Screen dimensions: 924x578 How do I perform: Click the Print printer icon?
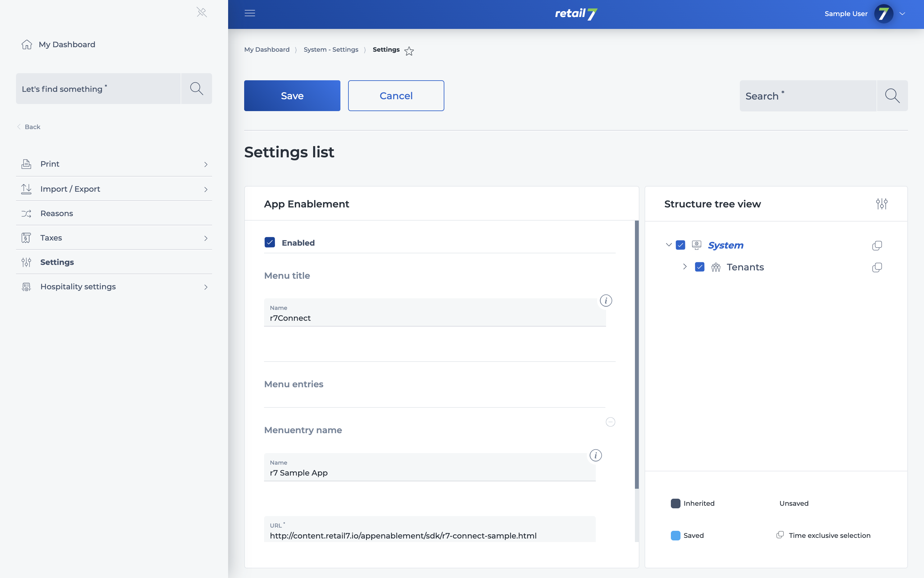click(26, 164)
